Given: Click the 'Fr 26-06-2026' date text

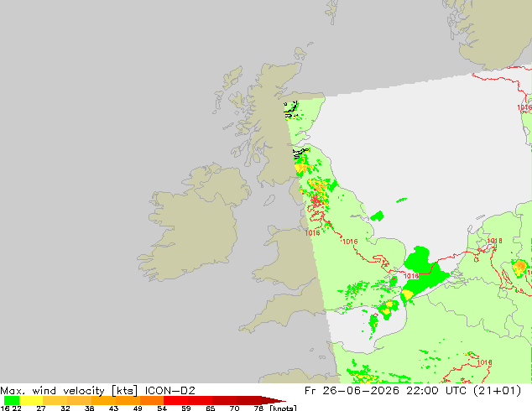Looking at the screenshot, I should pyautogui.click(x=352, y=391).
